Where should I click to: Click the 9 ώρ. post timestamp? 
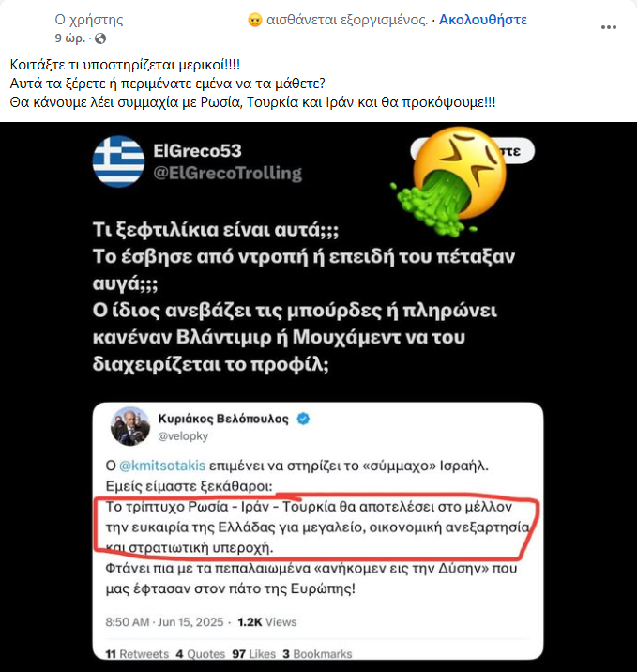(69, 38)
